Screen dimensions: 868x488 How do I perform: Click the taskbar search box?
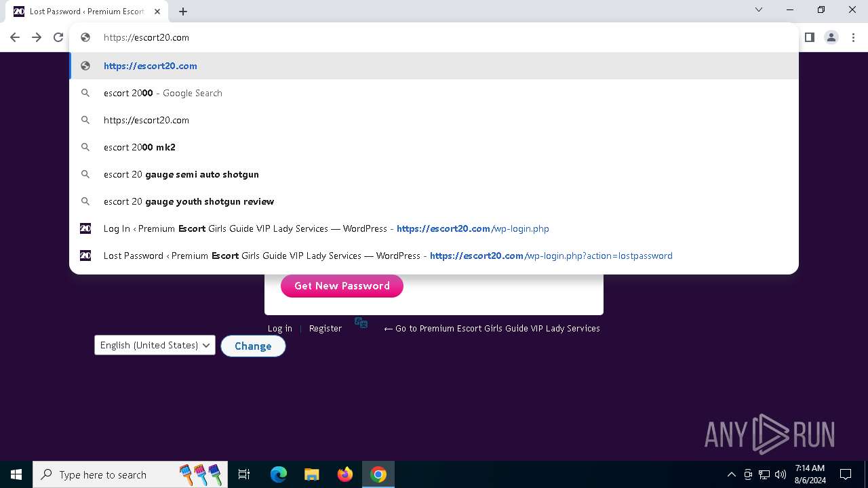(131, 474)
